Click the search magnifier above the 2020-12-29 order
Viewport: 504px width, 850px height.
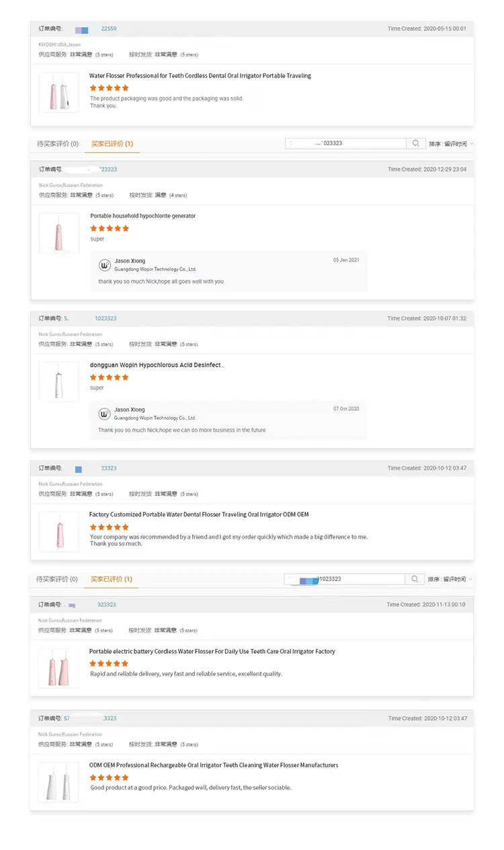416,143
